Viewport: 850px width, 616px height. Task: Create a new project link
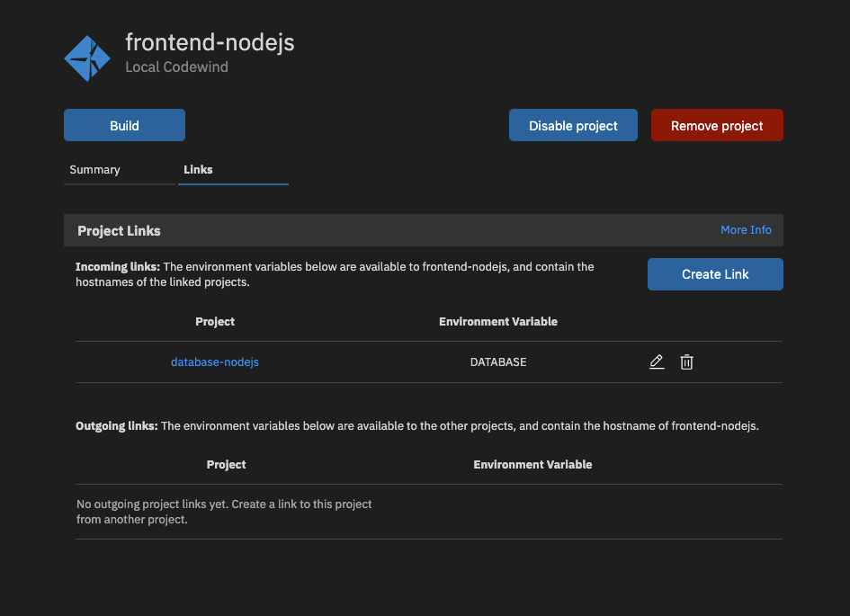click(714, 273)
